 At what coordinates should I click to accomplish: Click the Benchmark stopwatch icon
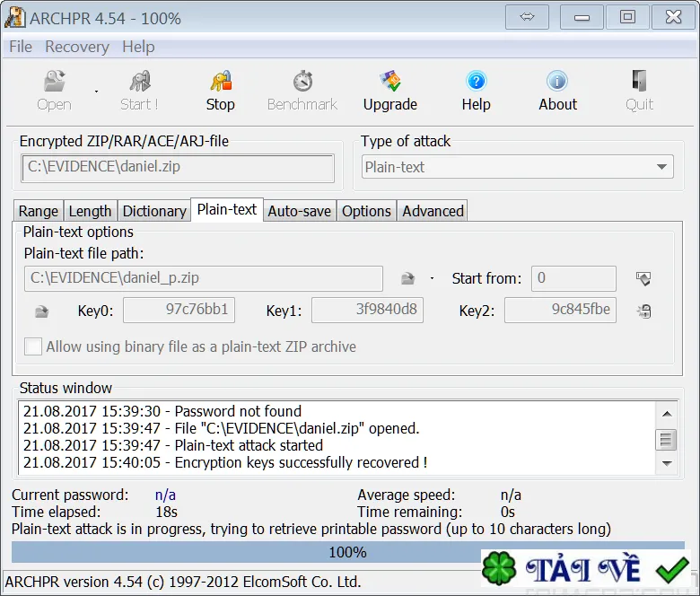click(302, 82)
